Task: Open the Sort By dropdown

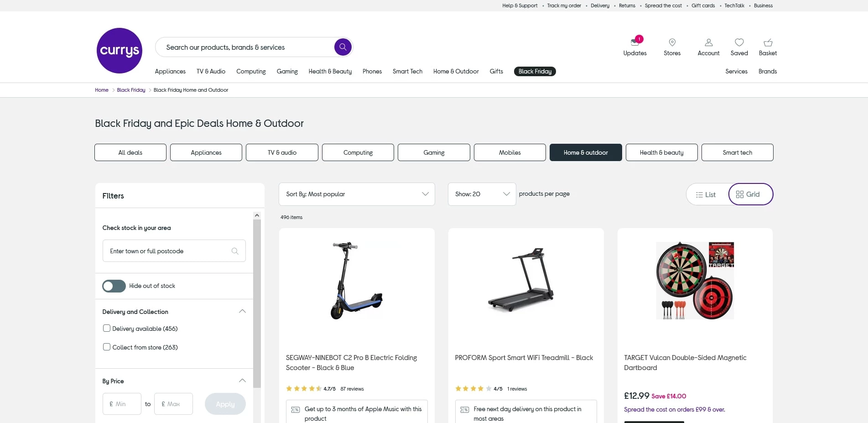Action: (x=357, y=194)
